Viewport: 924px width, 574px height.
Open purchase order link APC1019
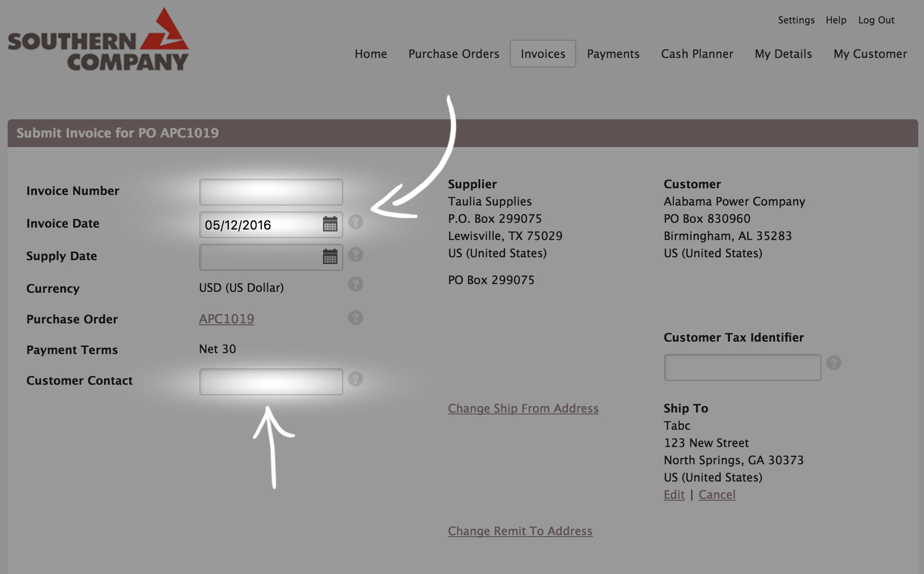coord(227,319)
